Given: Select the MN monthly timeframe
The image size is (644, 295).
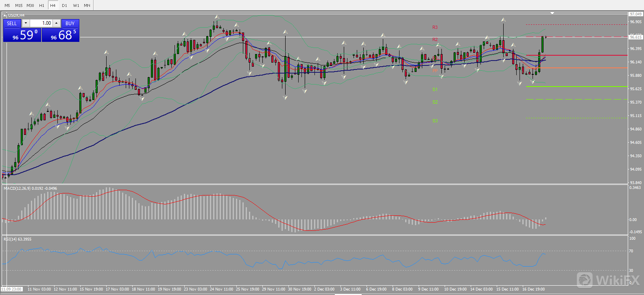Looking at the screenshot, I should tap(87, 5).
